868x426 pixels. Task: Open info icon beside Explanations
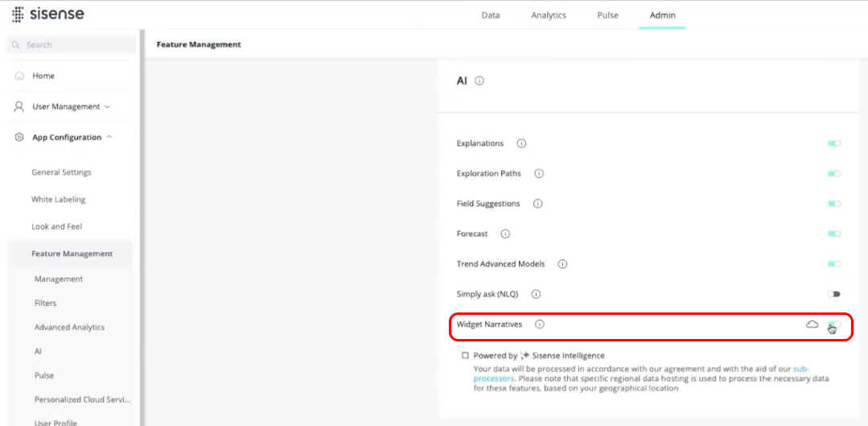click(x=521, y=143)
